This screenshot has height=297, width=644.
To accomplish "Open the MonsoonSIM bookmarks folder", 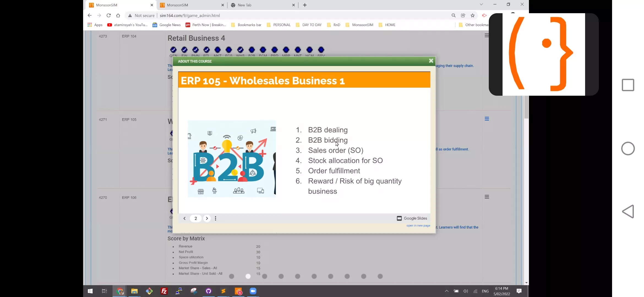I will point(359,25).
